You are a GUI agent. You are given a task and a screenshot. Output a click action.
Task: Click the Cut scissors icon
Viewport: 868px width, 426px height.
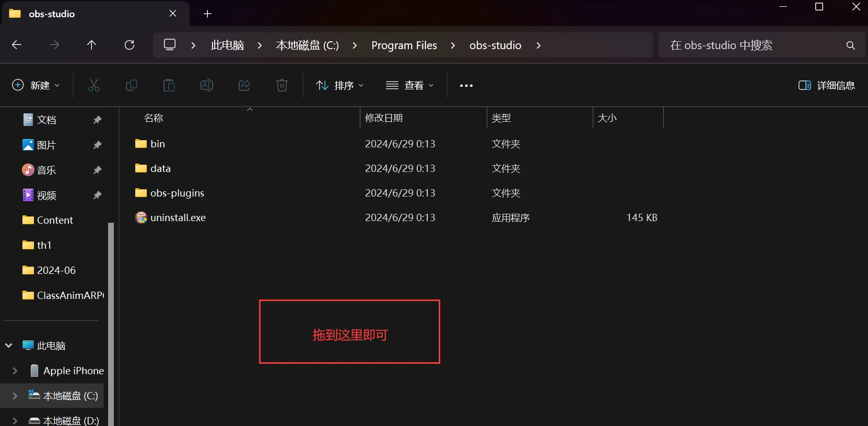(94, 85)
